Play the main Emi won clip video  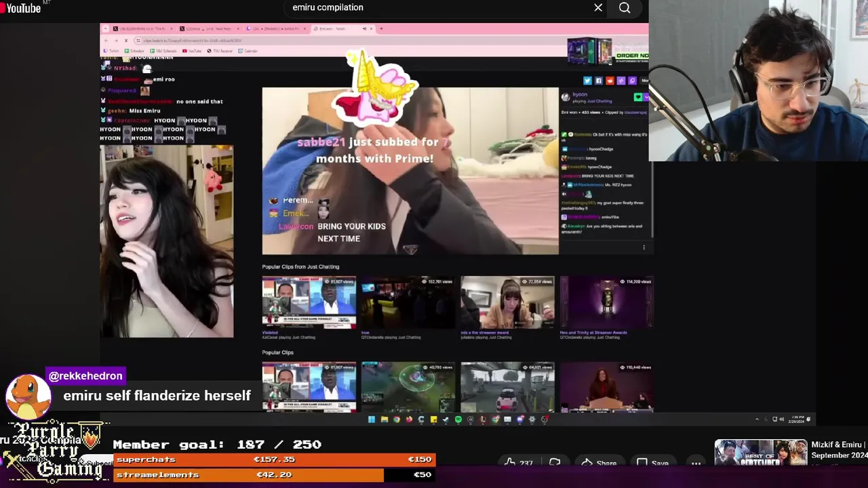tap(410, 171)
